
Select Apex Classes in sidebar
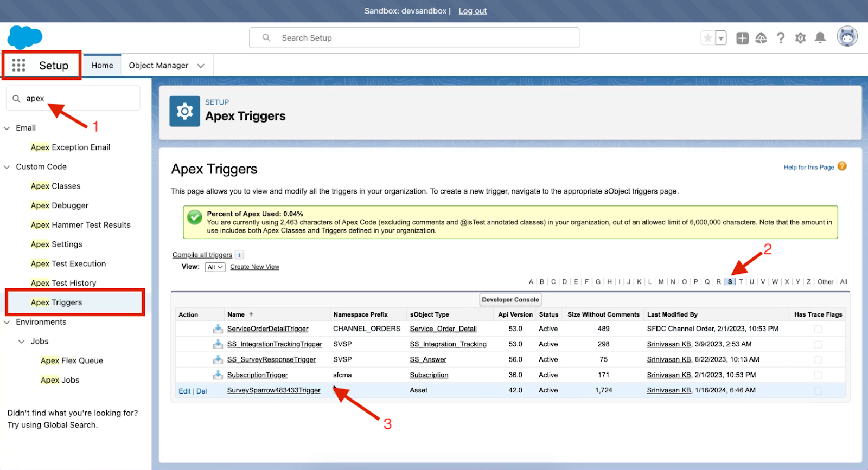tap(55, 186)
